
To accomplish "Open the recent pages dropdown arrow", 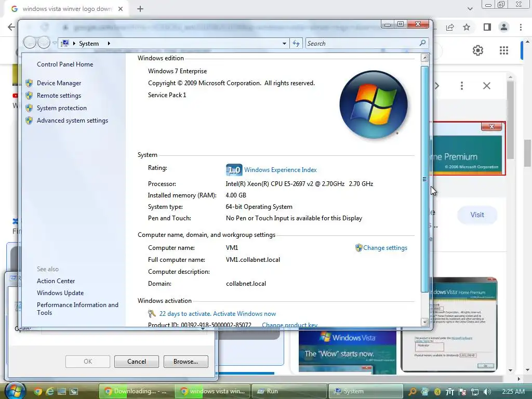I will coord(54,43).
